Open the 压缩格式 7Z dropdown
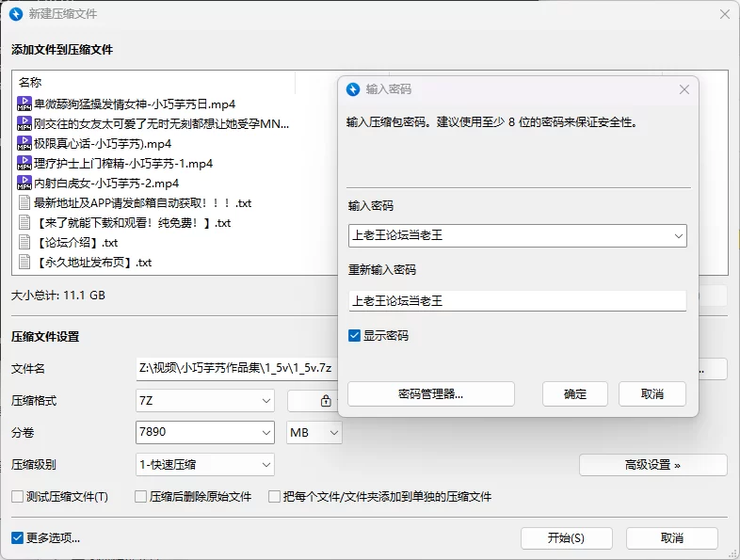 [x=205, y=401]
